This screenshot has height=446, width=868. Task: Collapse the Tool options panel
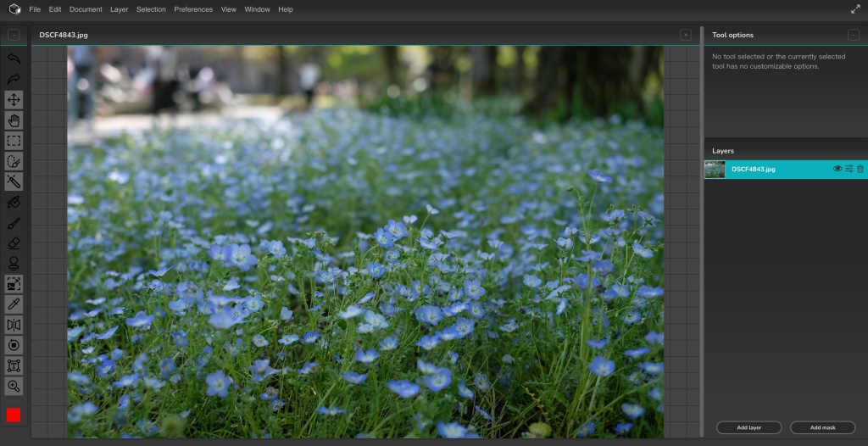tap(854, 35)
